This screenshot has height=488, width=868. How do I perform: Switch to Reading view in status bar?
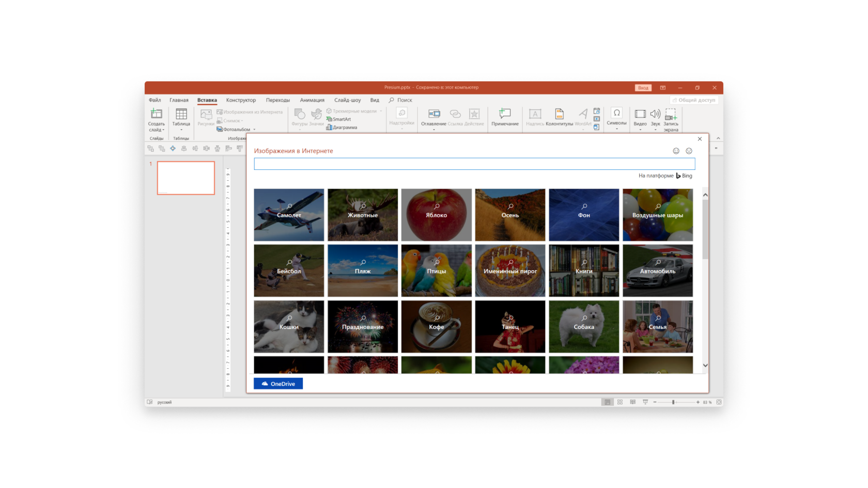pyautogui.click(x=633, y=402)
